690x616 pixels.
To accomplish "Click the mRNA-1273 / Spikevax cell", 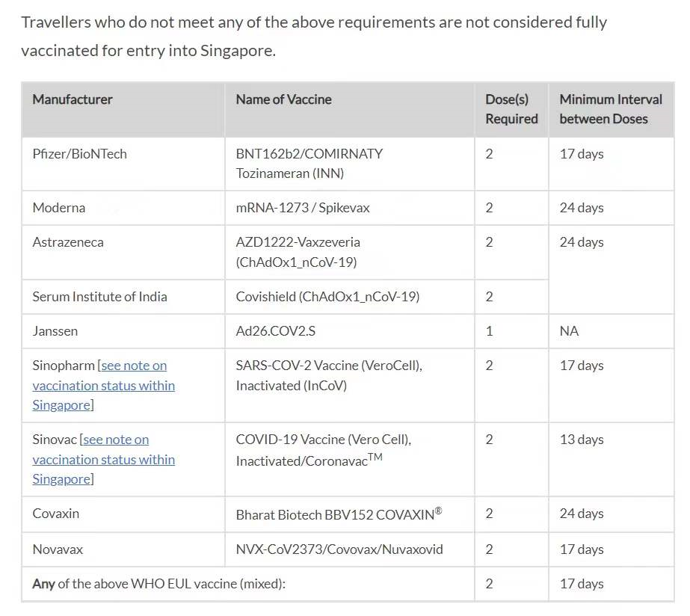I will click(303, 208).
